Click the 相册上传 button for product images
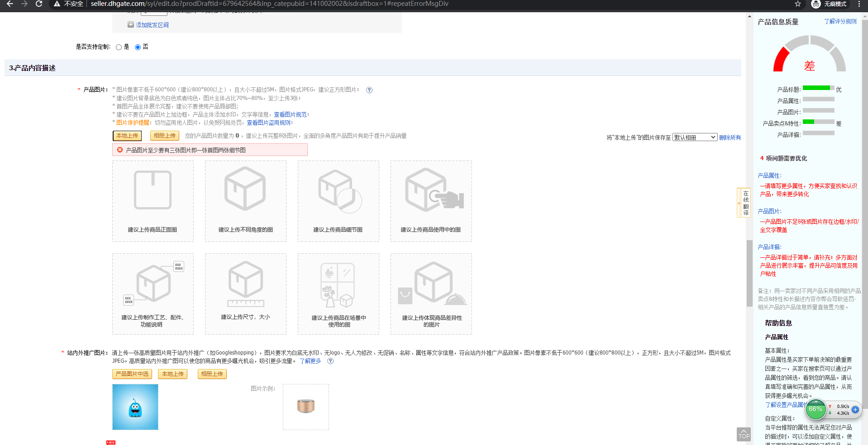This screenshot has height=445, width=868. (164, 136)
